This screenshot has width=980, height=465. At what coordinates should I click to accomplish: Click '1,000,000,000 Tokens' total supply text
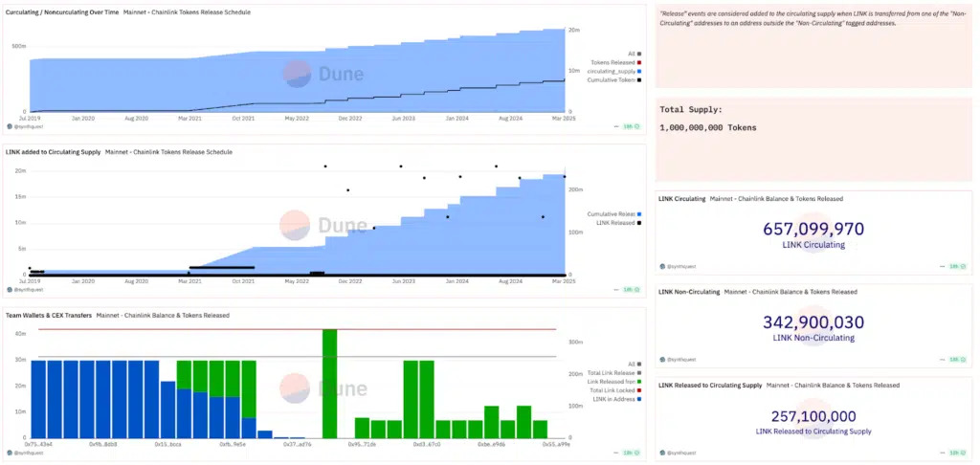pyautogui.click(x=708, y=127)
